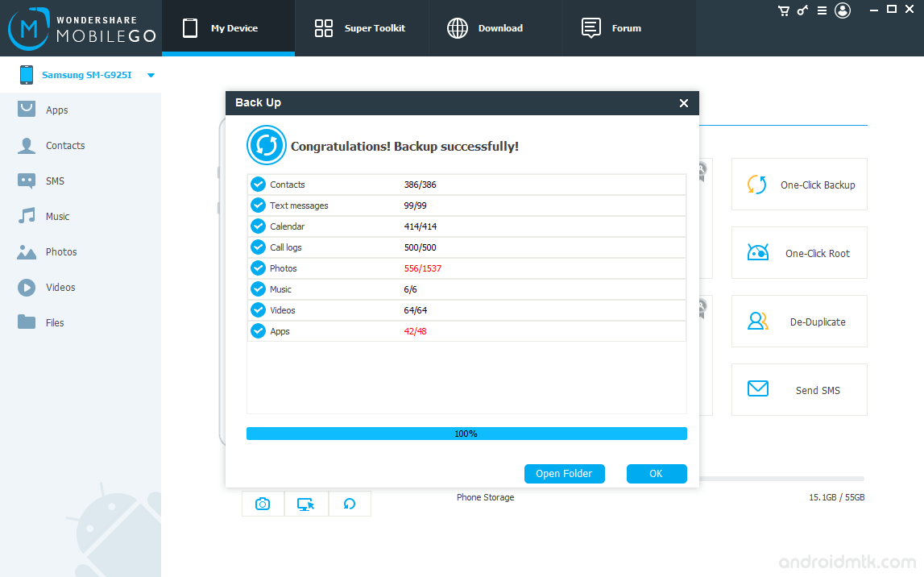Open Files in the sidebar
This screenshot has width=924, height=577.
tap(80, 322)
